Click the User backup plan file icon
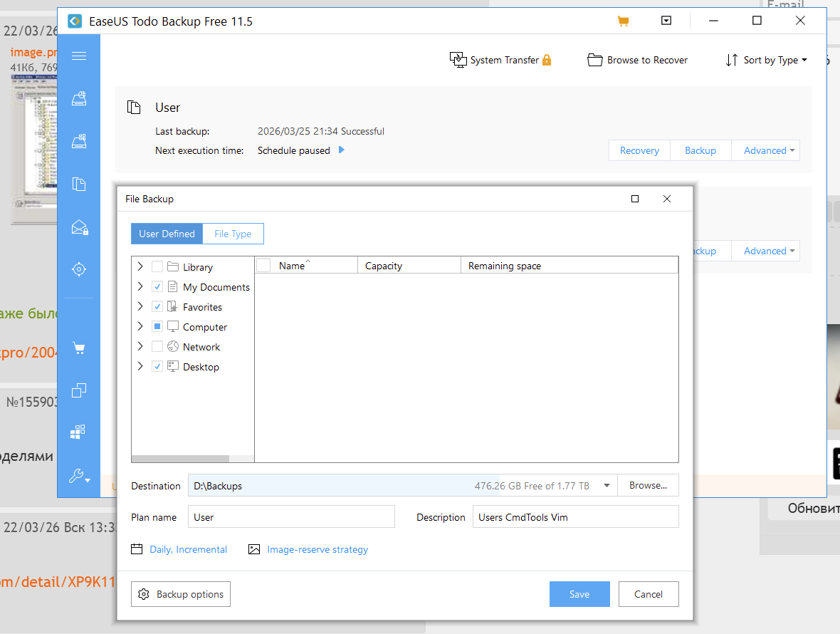Viewport: 840px width, 634px height. [x=134, y=107]
